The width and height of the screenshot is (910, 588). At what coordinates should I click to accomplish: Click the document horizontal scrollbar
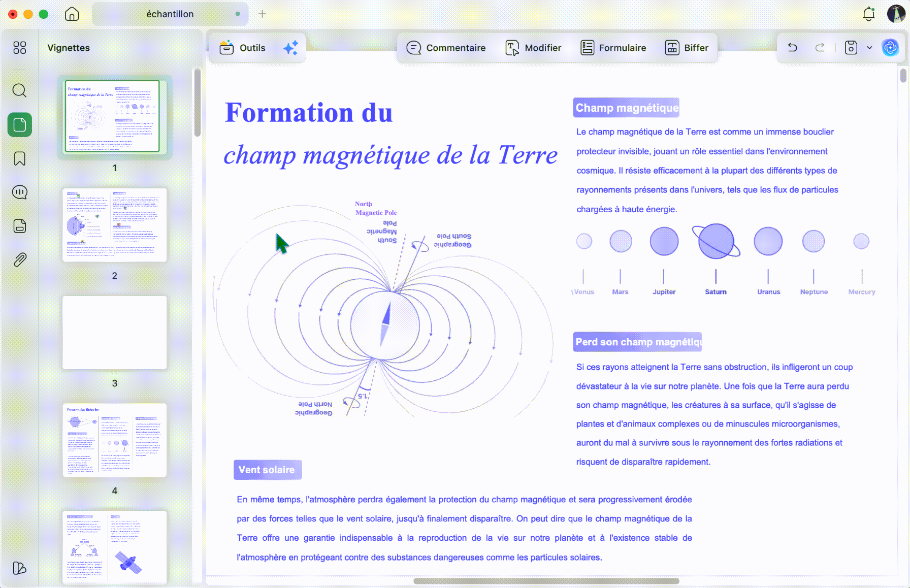pyautogui.click(x=546, y=581)
